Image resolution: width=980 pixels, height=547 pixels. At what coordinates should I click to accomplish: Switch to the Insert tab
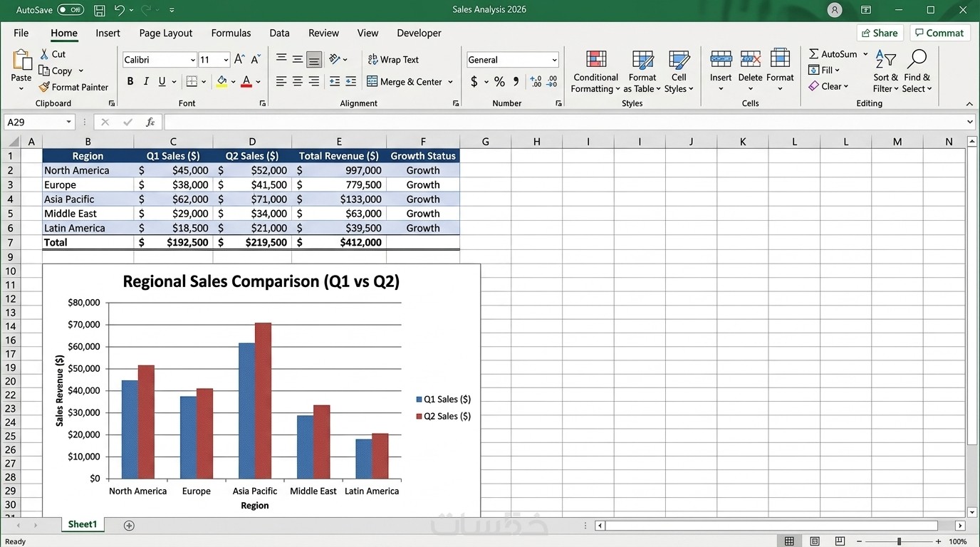tap(108, 33)
